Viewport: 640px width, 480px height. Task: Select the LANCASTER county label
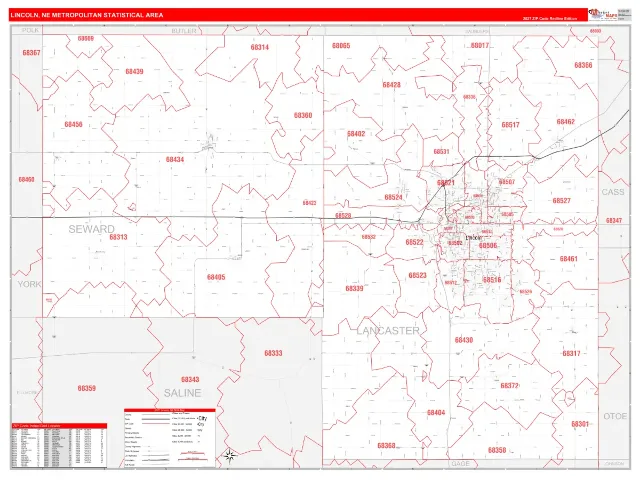[x=388, y=331]
